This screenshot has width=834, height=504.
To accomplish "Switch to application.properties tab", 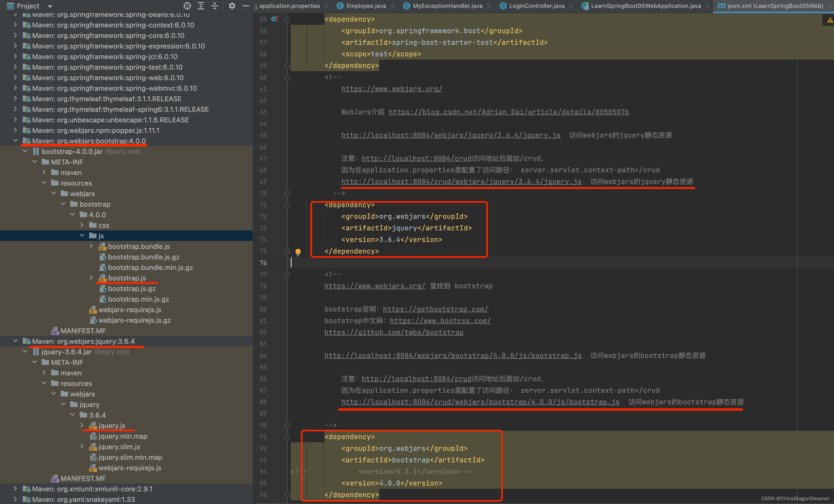I will click(289, 6).
